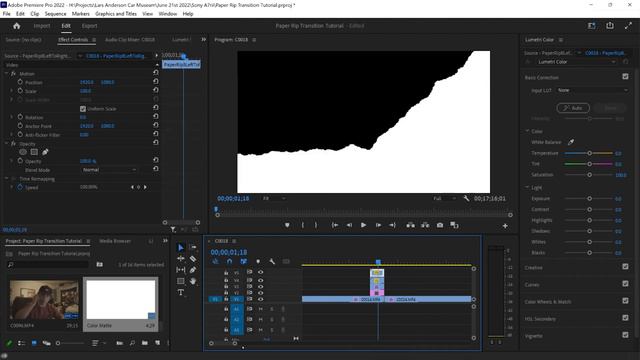The width and height of the screenshot is (640, 360).
Task: Select the Ripple Edit tool
Action: point(181,259)
